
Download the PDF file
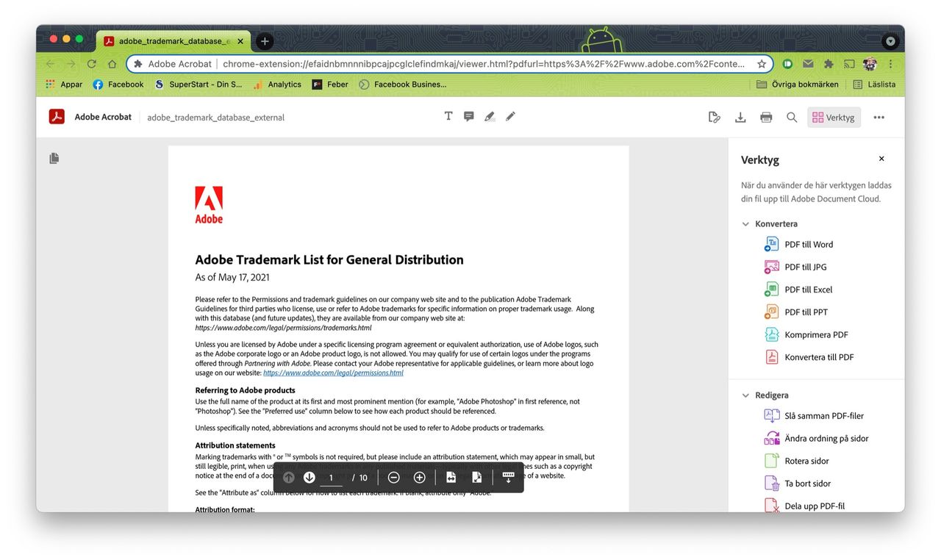740,116
